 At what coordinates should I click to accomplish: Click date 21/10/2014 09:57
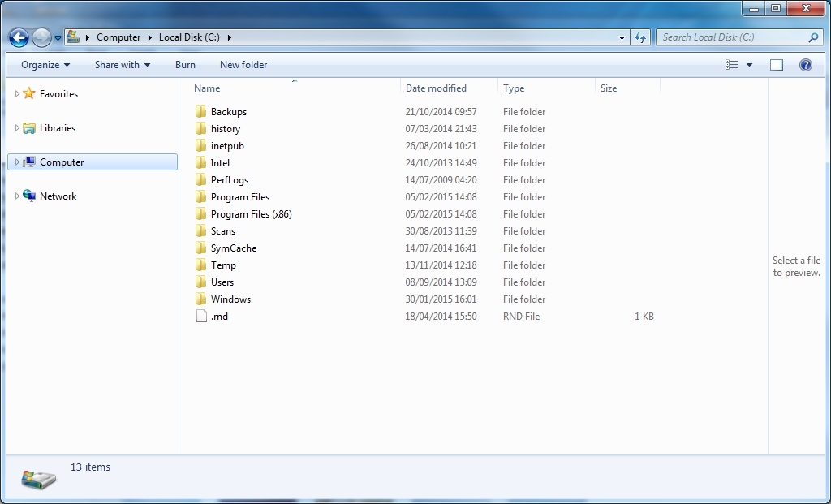pos(441,112)
